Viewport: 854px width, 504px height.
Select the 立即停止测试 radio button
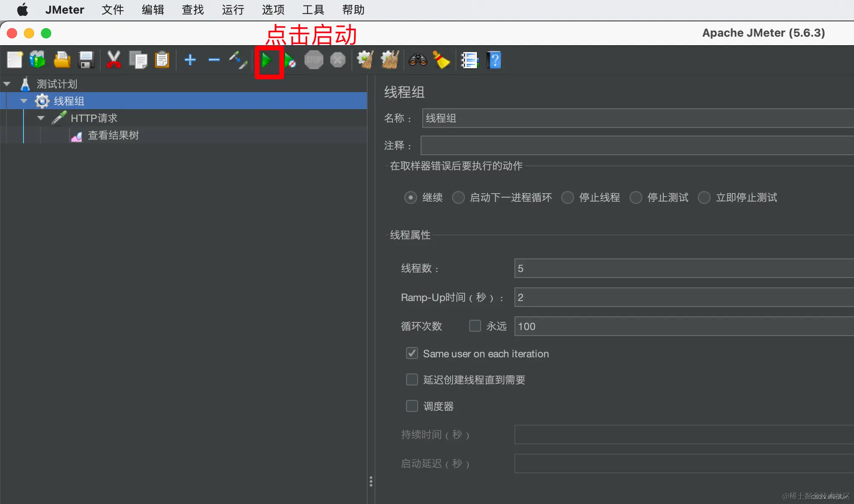click(x=704, y=197)
